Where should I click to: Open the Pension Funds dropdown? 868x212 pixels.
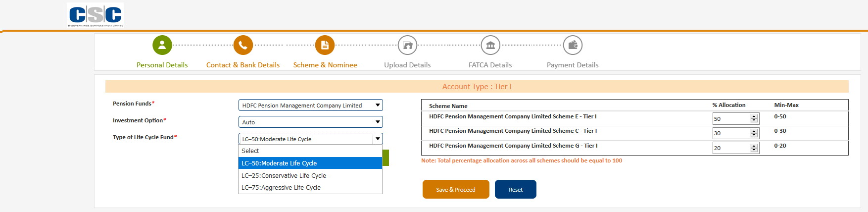pyautogui.click(x=311, y=105)
